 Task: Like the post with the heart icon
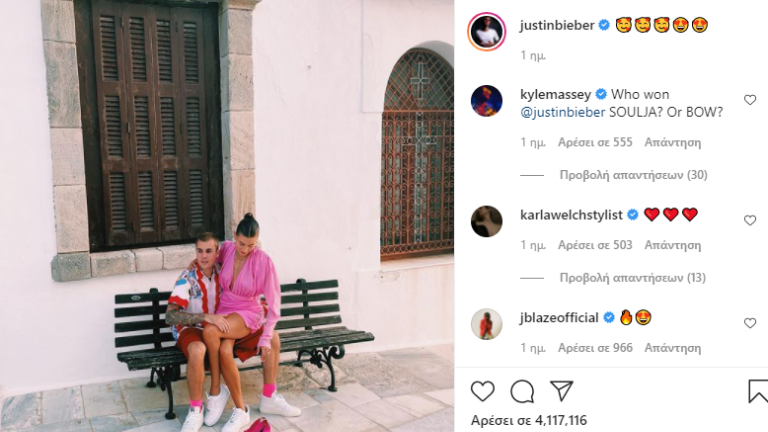coord(482,391)
